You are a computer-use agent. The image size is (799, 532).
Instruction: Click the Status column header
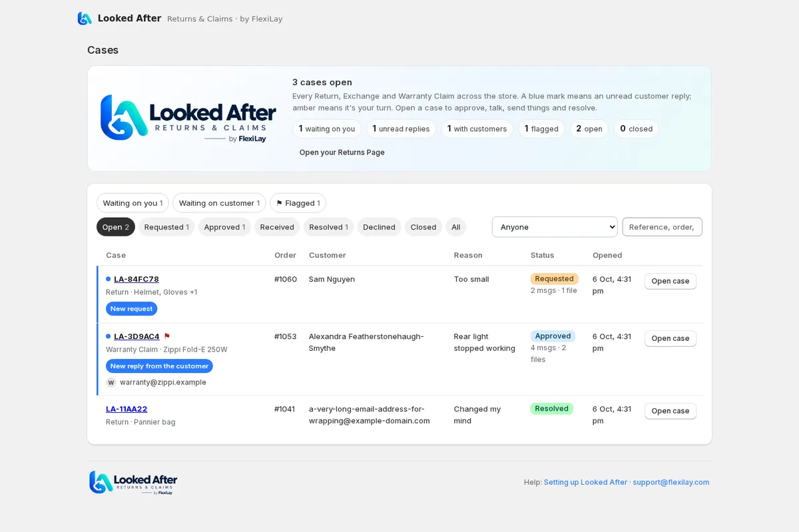pyautogui.click(x=542, y=255)
